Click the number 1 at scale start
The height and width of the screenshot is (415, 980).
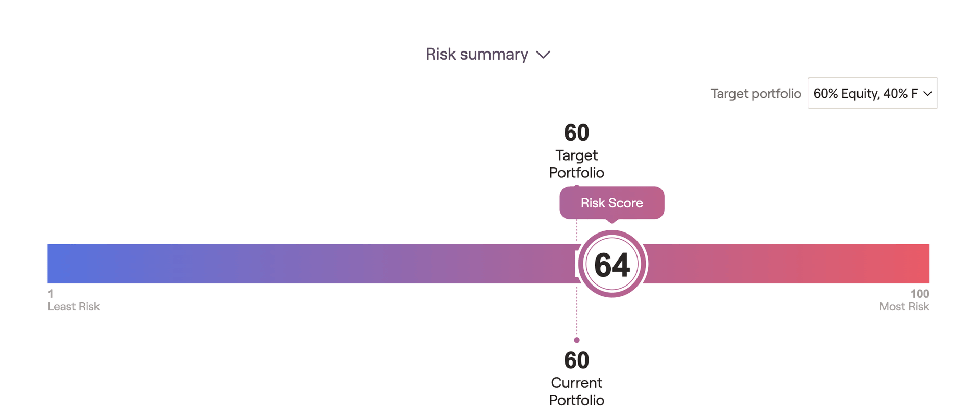(x=51, y=294)
